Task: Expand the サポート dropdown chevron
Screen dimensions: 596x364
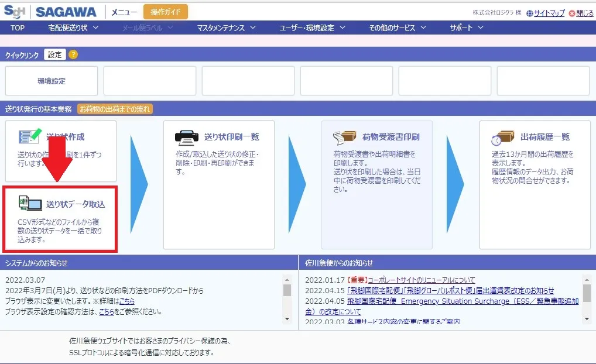Action: [481, 28]
